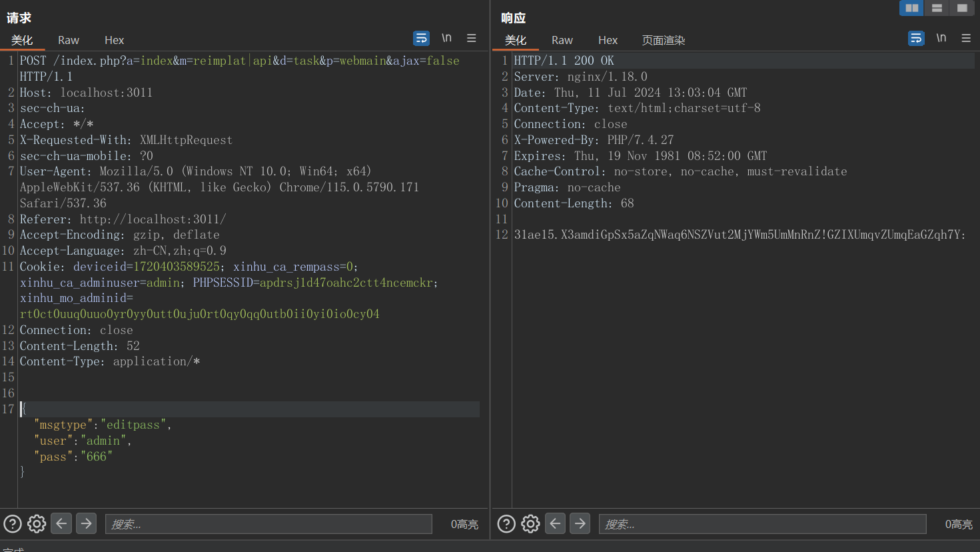Image resolution: width=980 pixels, height=552 pixels.
Task: Focus the request search input field
Action: pyautogui.click(x=268, y=524)
